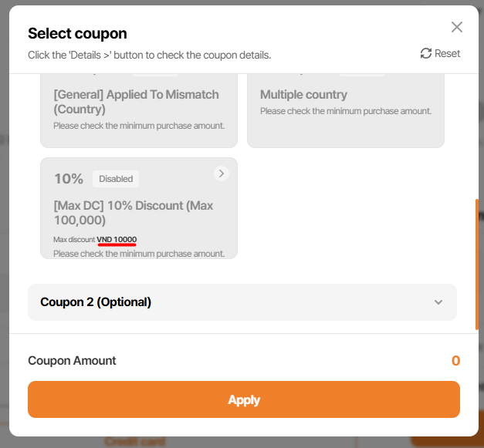Click the coupon details instruction text

(149, 56)
